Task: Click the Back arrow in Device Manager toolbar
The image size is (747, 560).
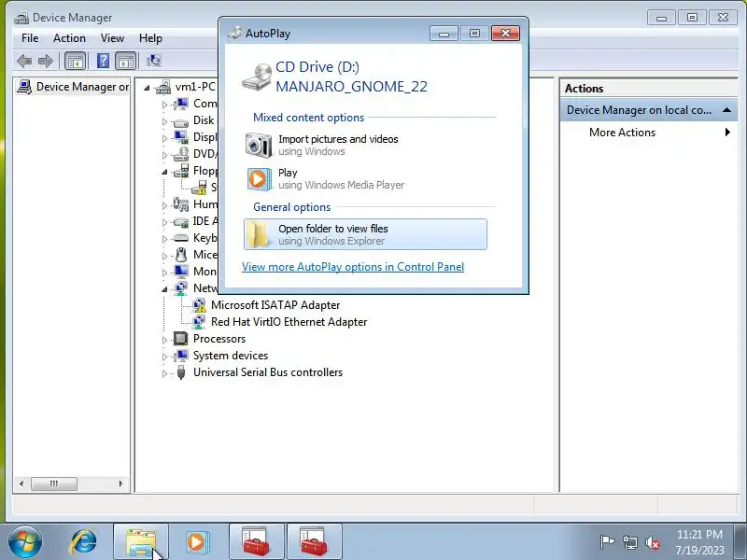Action: pos(24,61)
